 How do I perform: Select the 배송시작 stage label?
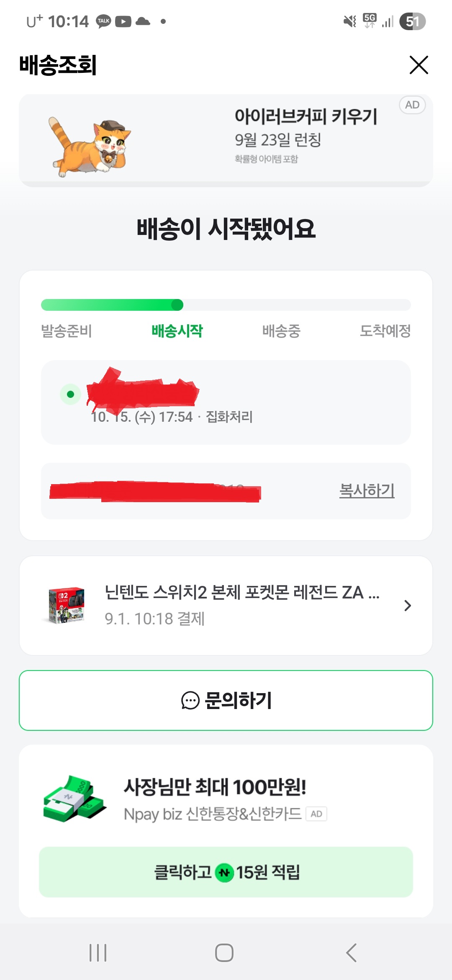click(x=177, y=331)
